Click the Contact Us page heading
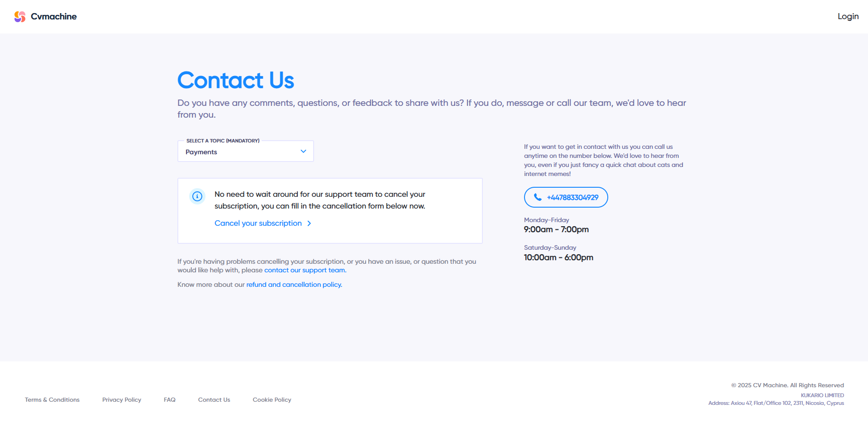 point(236,81)
